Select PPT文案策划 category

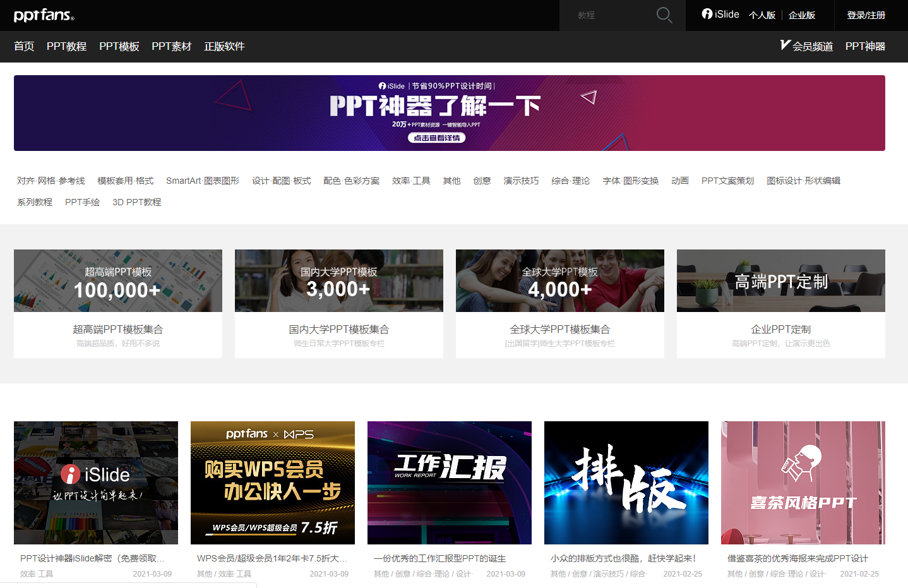coord(728,181)
